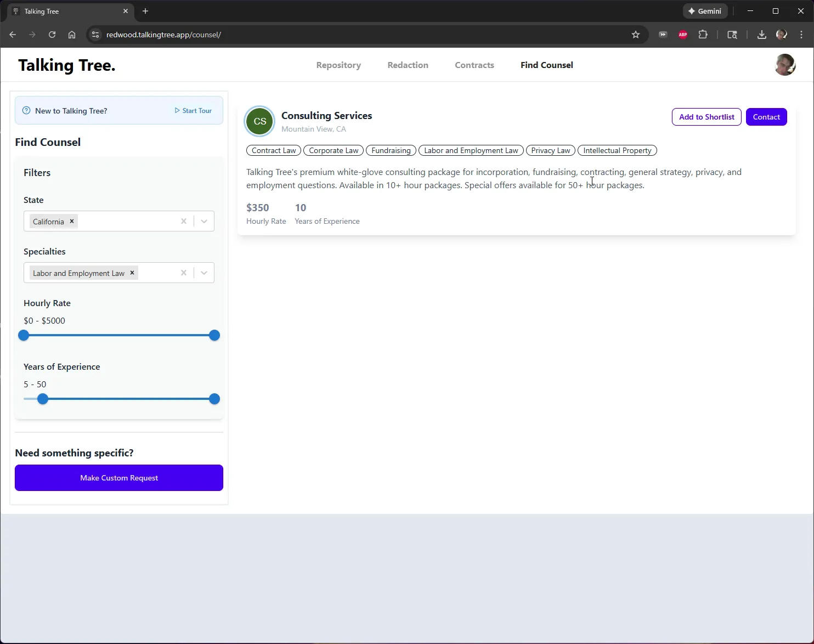Remove the Labor and Employment Law chip

tap(132, 273)
